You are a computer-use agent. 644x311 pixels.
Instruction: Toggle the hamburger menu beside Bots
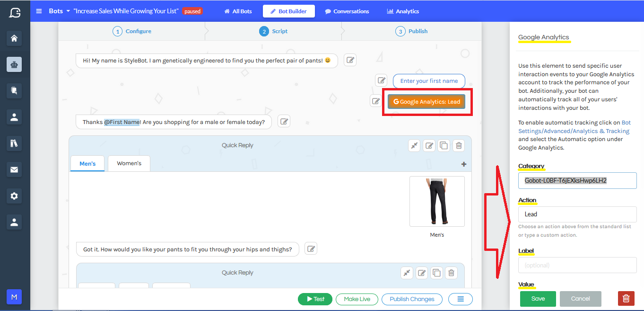tap(39, 11)
